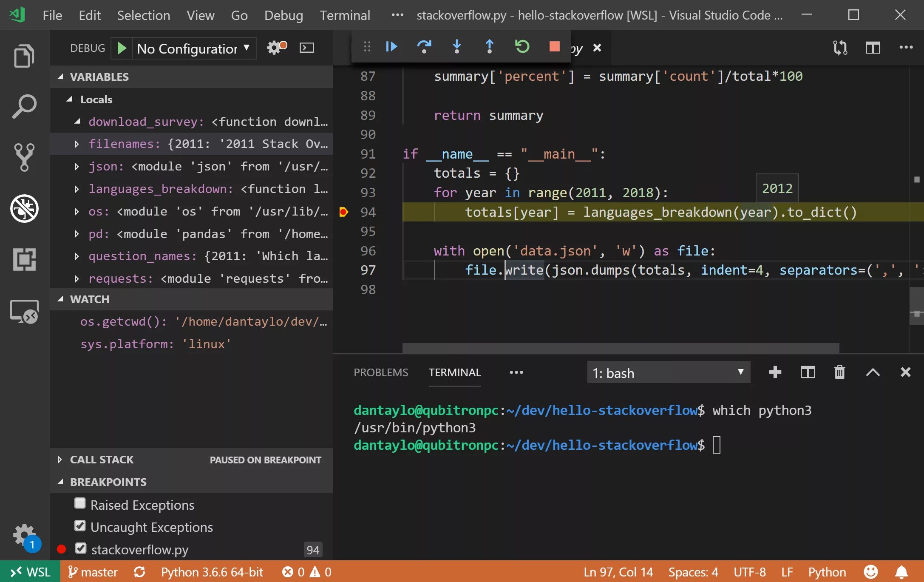Click the horizontal editor scrollbar

[621, 348]
